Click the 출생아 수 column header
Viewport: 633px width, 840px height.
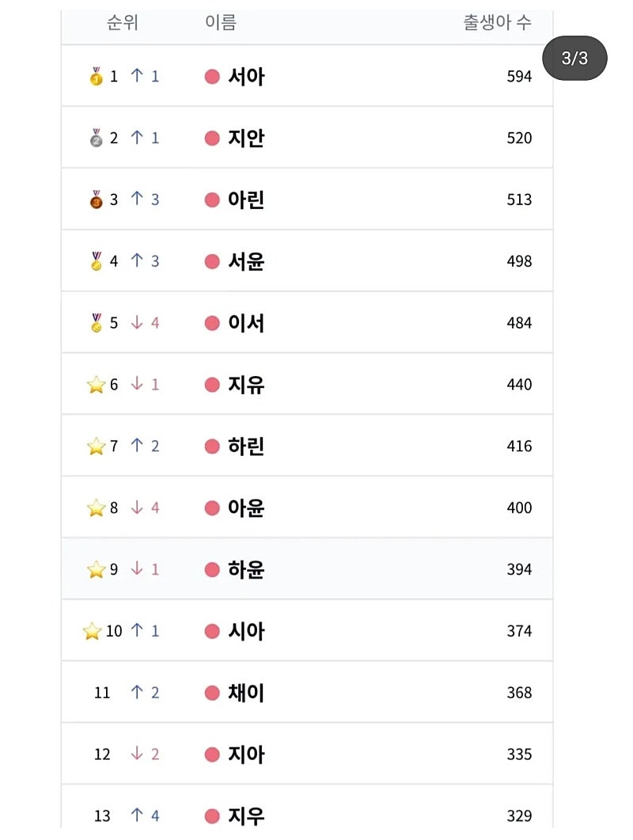coord(497,23)
